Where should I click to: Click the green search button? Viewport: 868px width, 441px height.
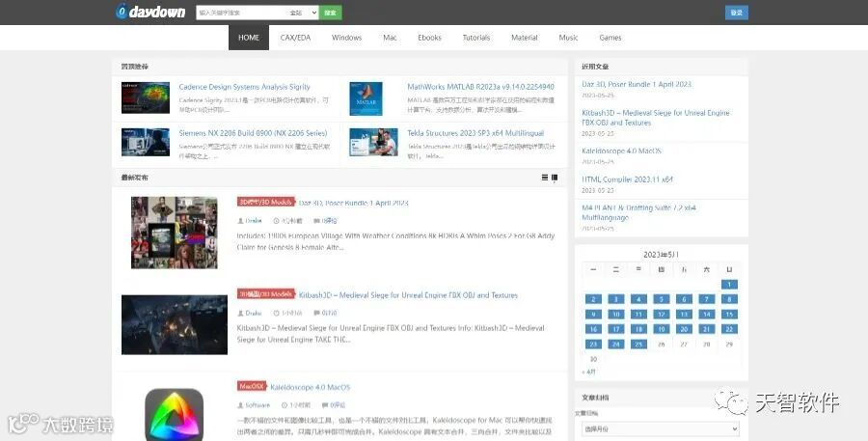pos(331,13)
